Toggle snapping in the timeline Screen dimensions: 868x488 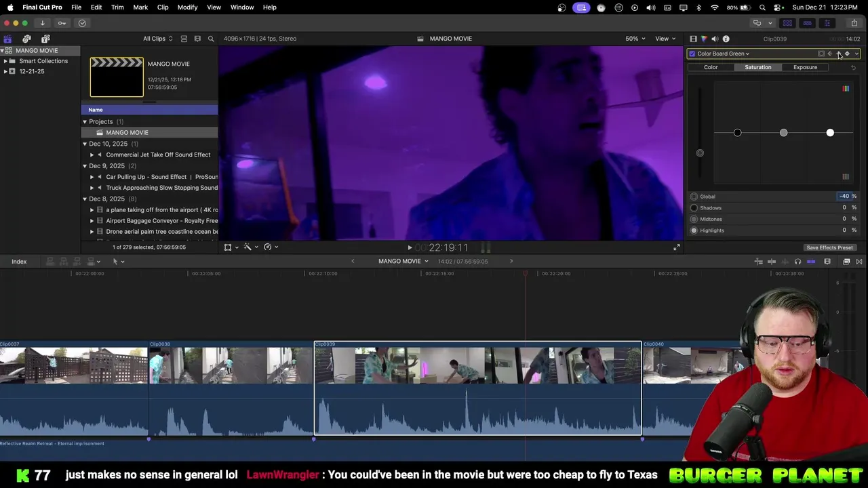coord(811,262)
